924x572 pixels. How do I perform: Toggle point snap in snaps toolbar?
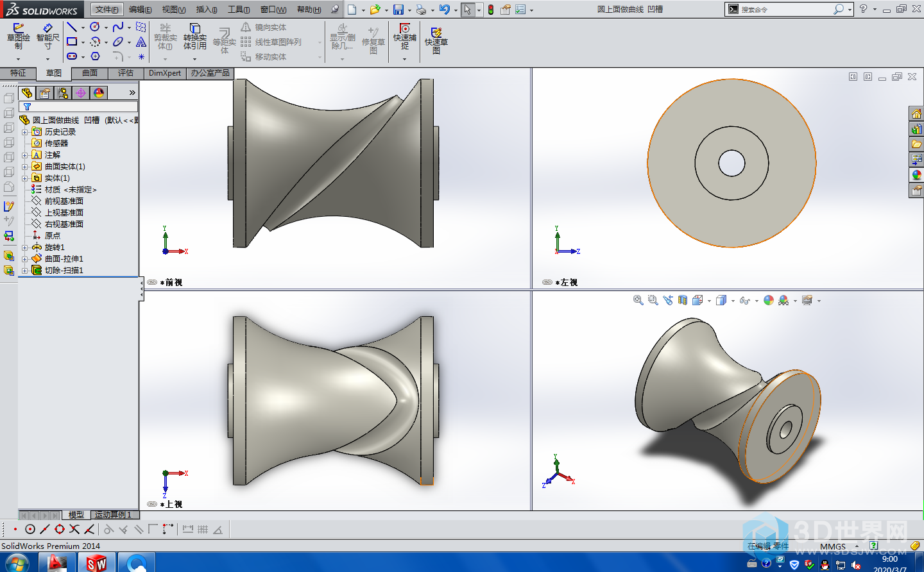point(15,529)
